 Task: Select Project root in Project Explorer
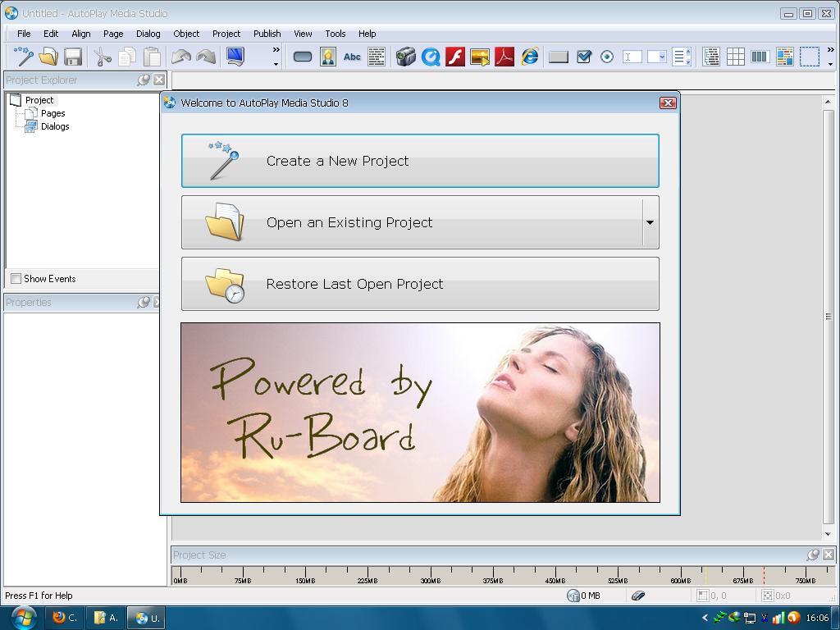coord(39,100)
